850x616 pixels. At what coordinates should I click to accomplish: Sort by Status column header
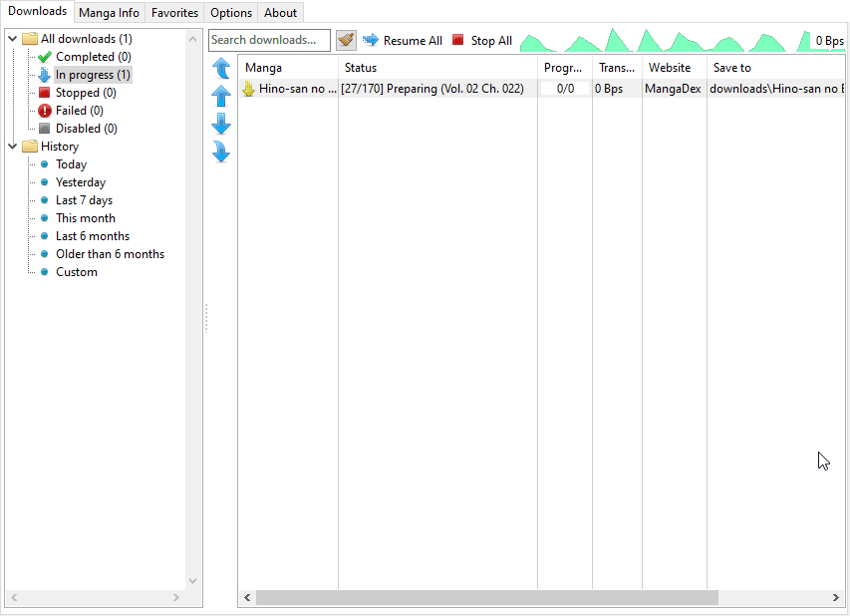[437, 68]
